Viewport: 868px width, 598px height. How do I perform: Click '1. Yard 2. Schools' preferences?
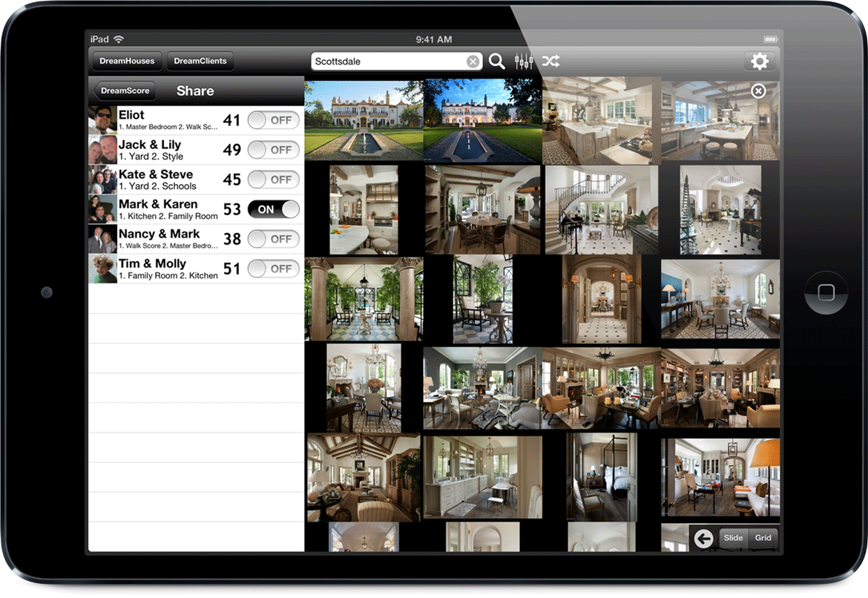(157, 187)
